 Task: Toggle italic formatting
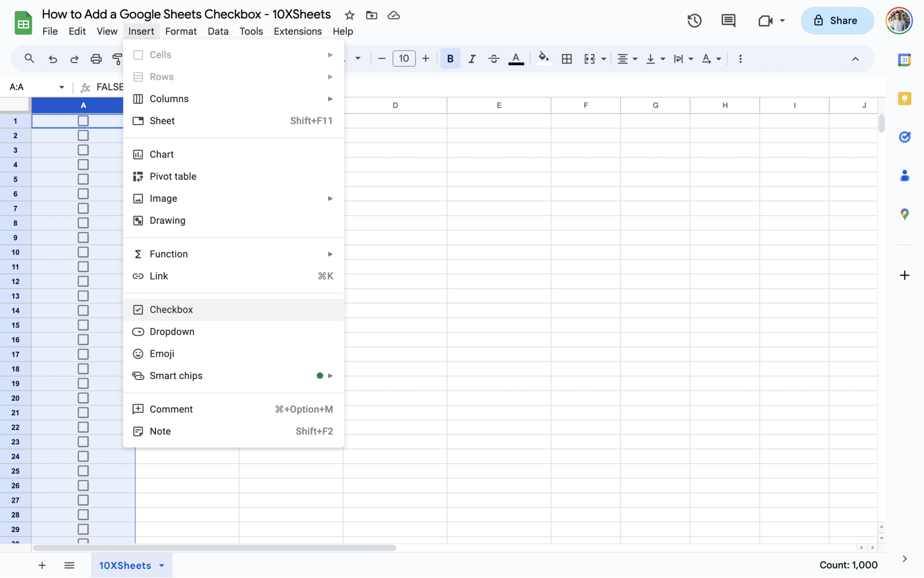[x=472, y=59]
